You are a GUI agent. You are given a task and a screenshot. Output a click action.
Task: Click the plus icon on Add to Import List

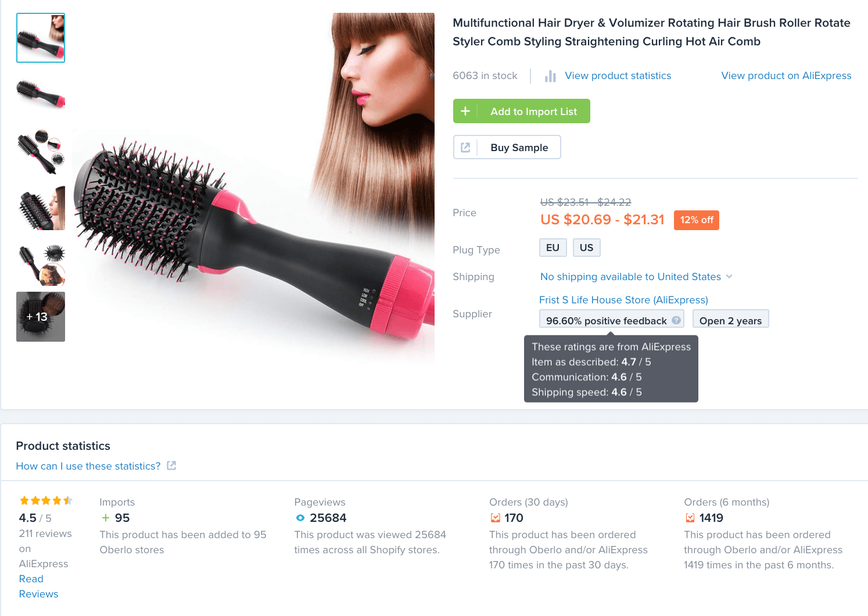point(465,111)
